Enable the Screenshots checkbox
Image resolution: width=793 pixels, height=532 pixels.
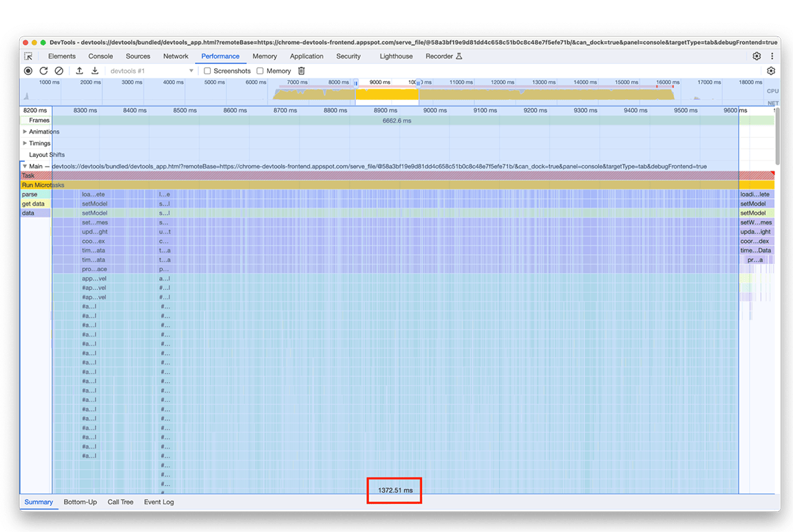point(208,70)
